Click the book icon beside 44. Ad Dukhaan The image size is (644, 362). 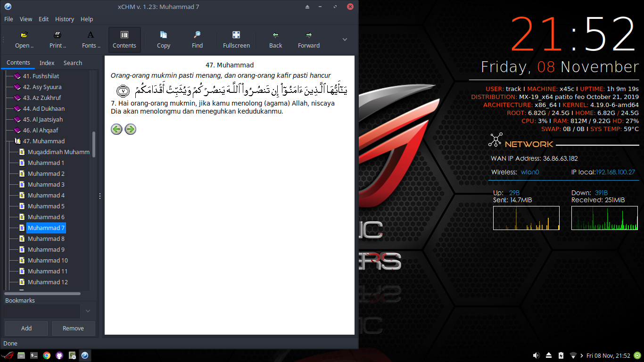point(17,109)
